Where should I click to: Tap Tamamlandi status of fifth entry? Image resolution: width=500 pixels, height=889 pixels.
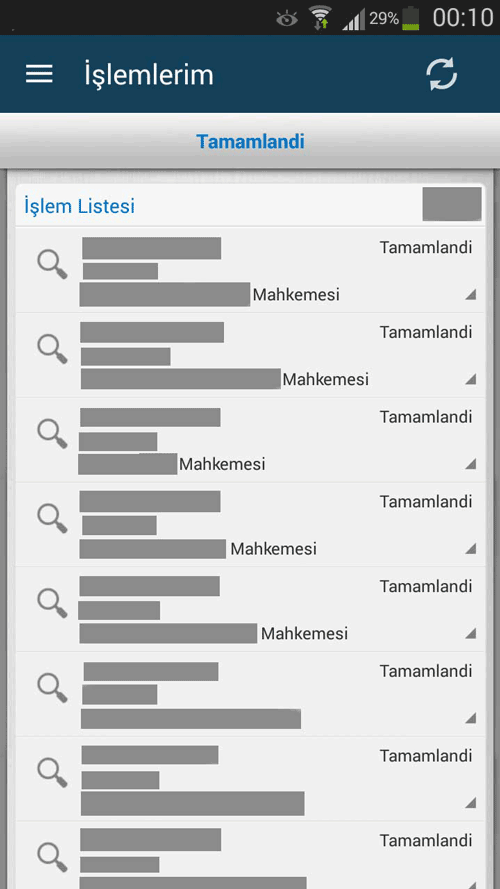click(x=426, y=586)
